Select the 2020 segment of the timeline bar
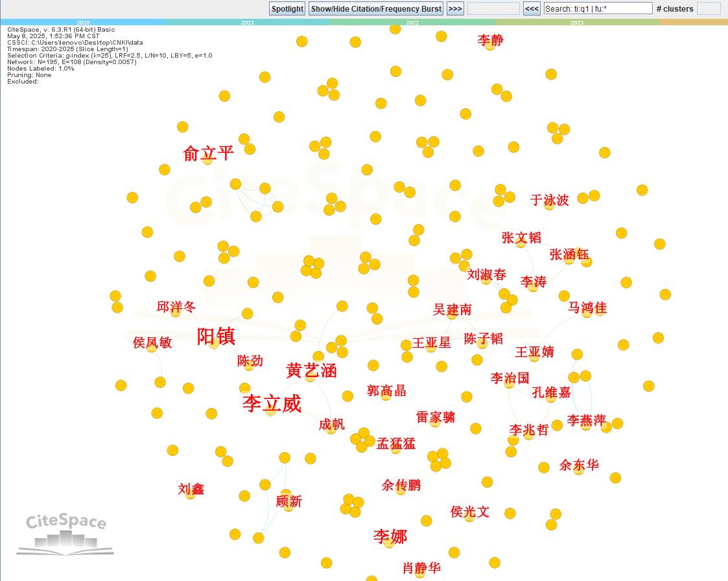The image size is (728, 581). tap(83, 22)
